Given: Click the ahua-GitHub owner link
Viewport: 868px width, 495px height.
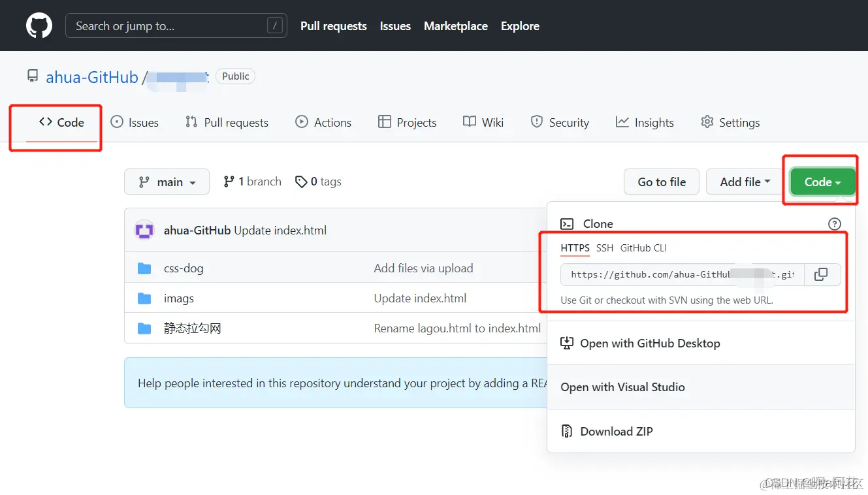Looking at the screenshot, I should pos(92,77).
